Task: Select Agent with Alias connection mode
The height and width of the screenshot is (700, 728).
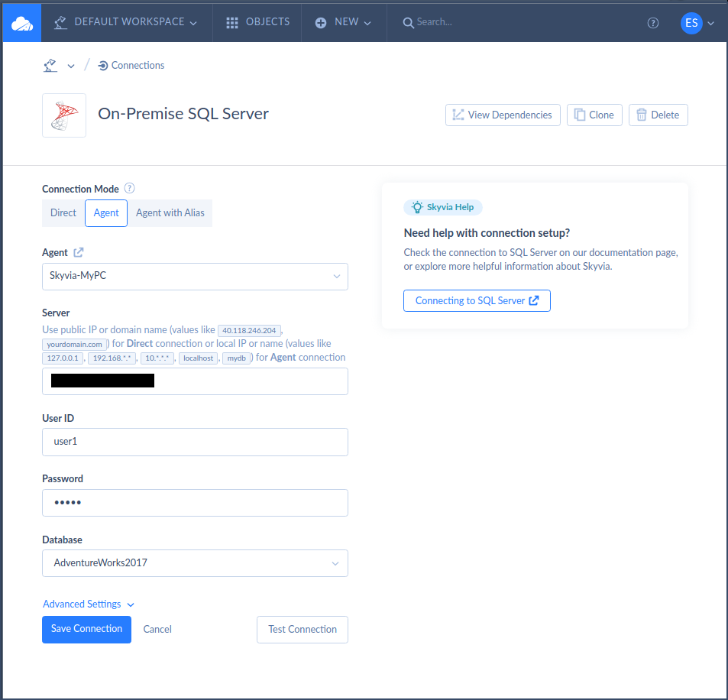Action: 170,212
